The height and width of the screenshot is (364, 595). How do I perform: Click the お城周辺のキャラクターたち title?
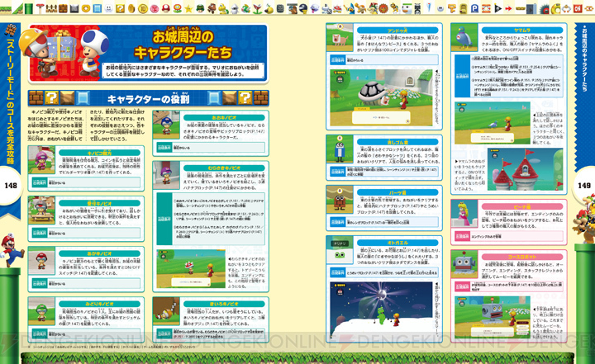[x=183, y=45]
